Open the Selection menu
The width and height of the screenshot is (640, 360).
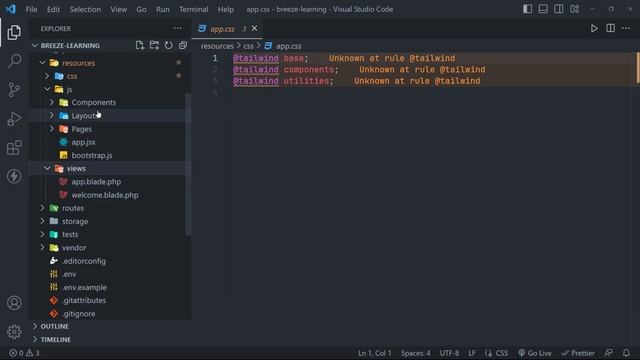tap(85, 9)
